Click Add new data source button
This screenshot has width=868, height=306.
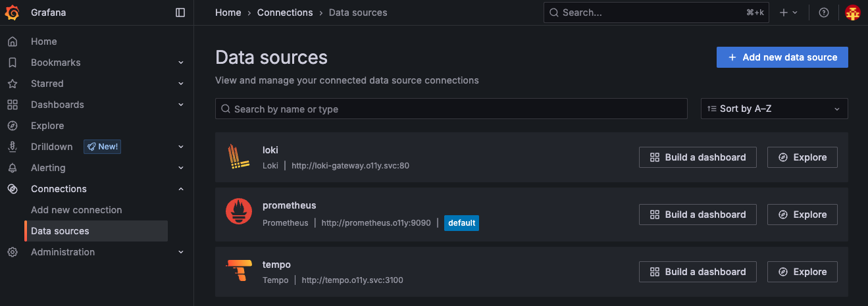click(x=782, y=57)
